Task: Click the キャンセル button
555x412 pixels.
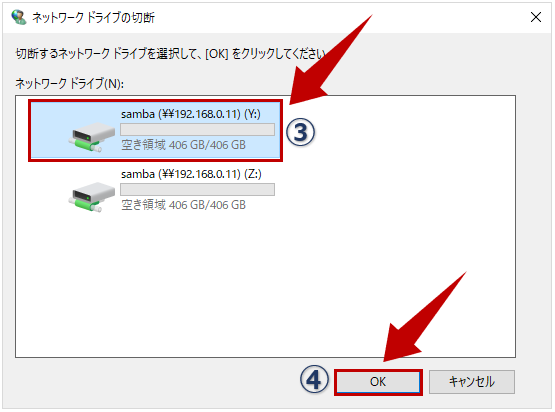Action: coord(472,382)
